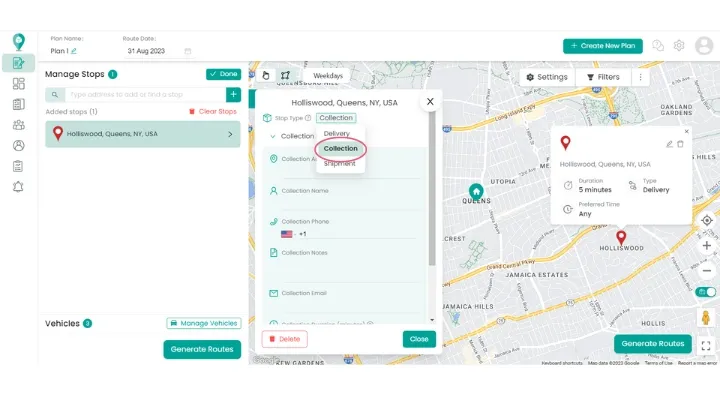The width and height of the screenshot is (720, 405).
Task: Add stop with the green plus button
Action: (233, 95)
